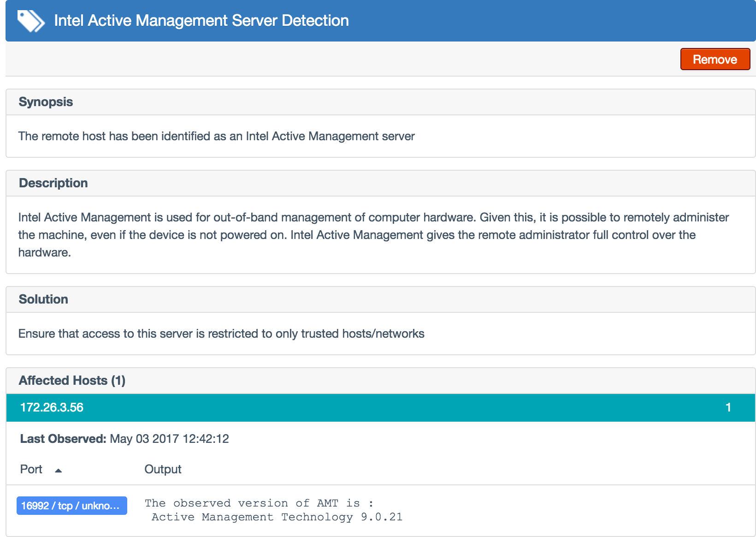Click the Last Observed timestamp May 03 2017

point(169,439)
